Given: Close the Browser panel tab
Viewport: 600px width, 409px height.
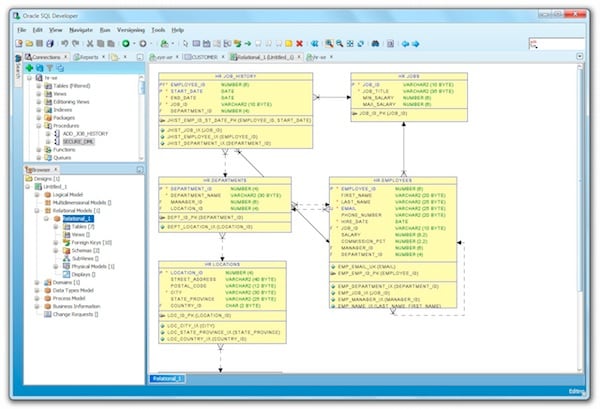Looking at the screenshot, I should point(55,169).
